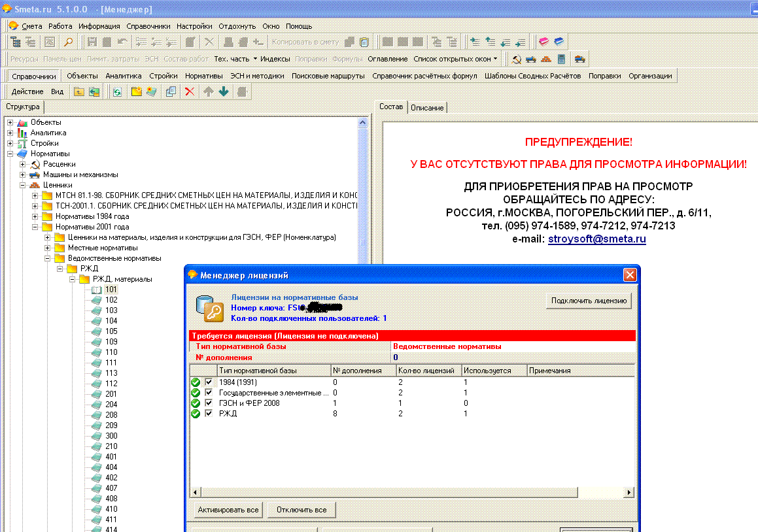758x532 pixels.
Task: Click the truck icon beside the hammer icon
Action: (531, 59)
